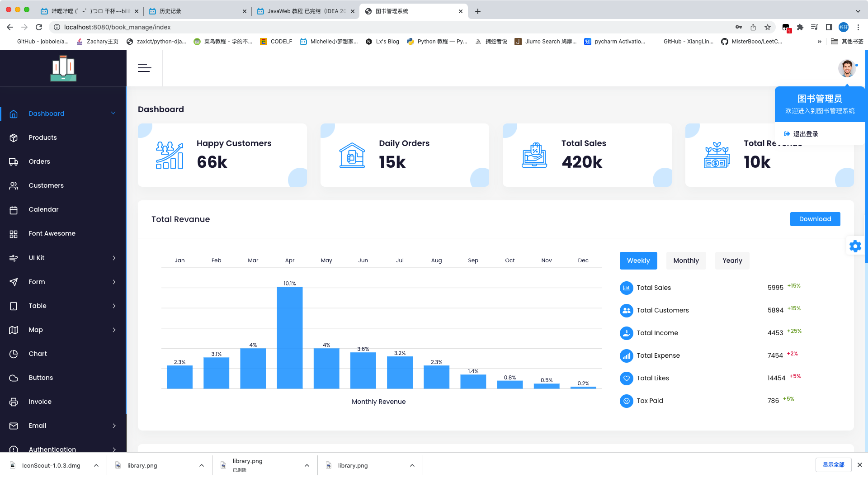The width and height of the screenshot is (868, 478).
Task: Expand the UI Kit submenu
Action: [114, 258]
